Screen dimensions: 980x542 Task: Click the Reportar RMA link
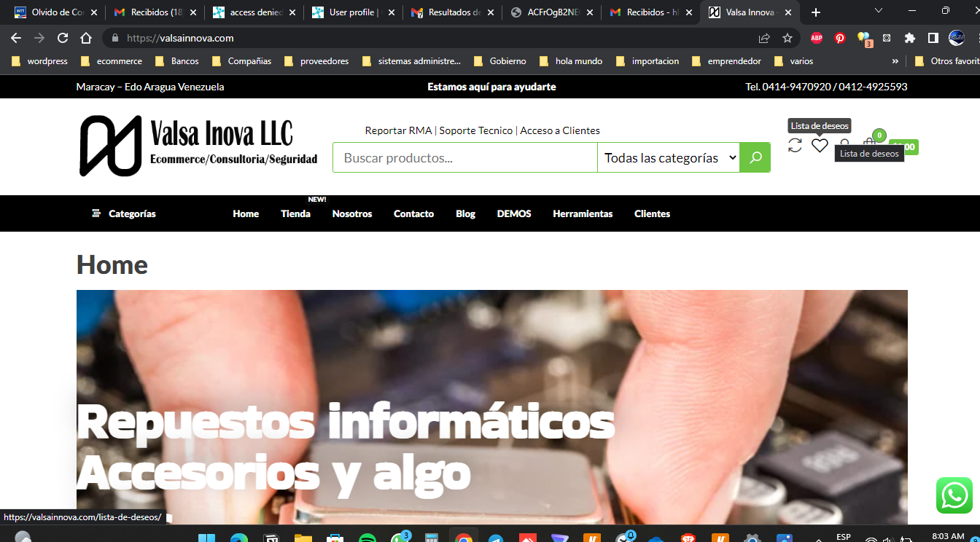pos(398,130)
